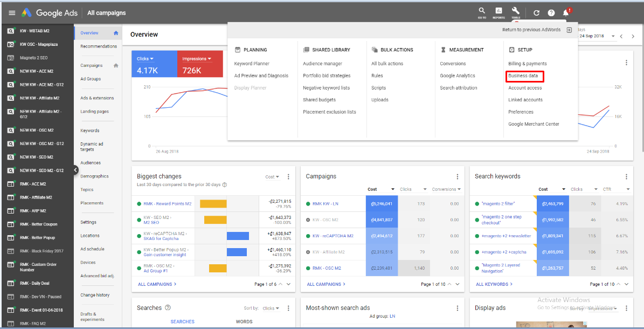644x329 pixels.
Task: Click help icon beside Searches title
Action: [168, 307]
